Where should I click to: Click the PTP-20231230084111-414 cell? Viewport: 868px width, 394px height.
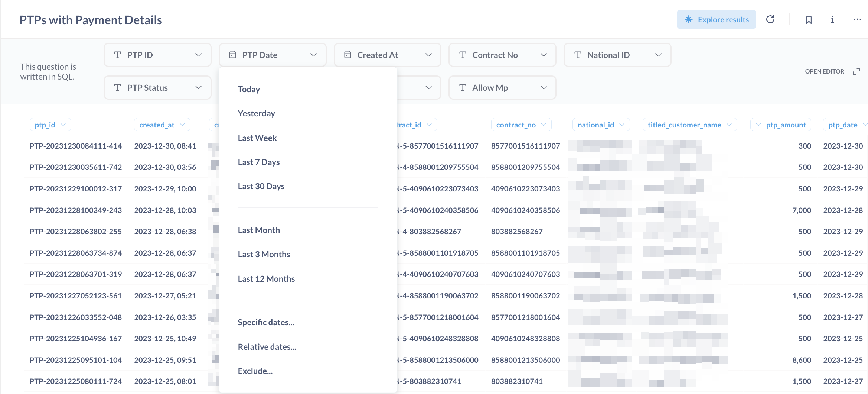[76, 146]
